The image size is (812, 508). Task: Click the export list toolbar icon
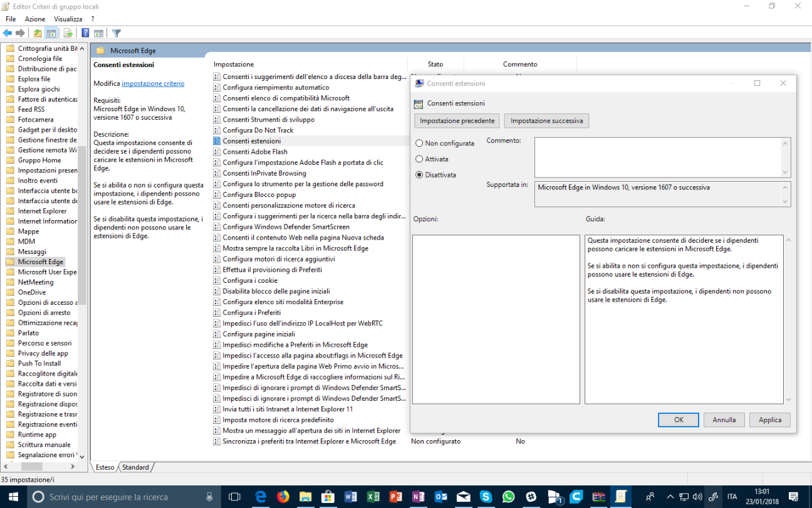68,33
